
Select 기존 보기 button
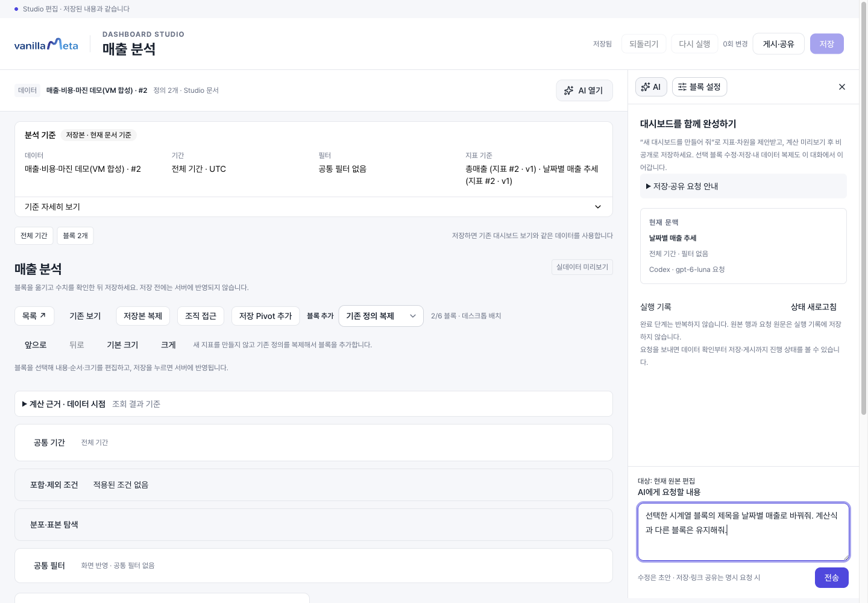pyautogui.click(x=85, y=316)
